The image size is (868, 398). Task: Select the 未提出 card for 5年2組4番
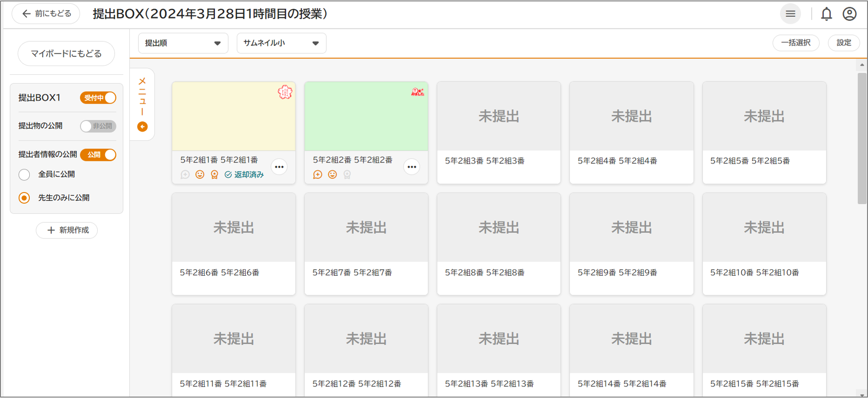[x=632, y=133]
